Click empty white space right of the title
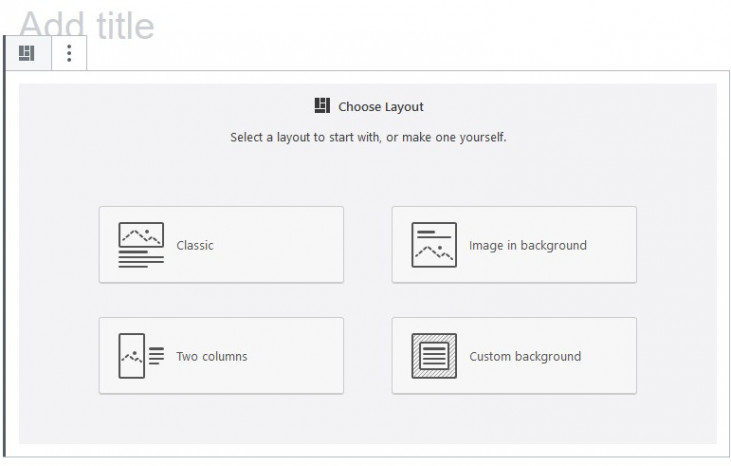Viewport: 731px width, 466px height. tap(450, 26)
